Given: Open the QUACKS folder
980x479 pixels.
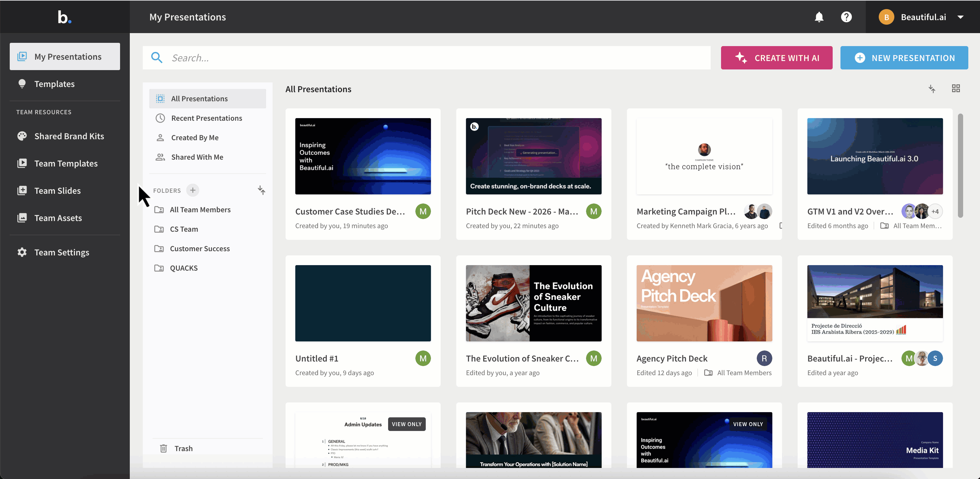Looking at the screenshot, I should pyautogui.click(x=207, y=268).
